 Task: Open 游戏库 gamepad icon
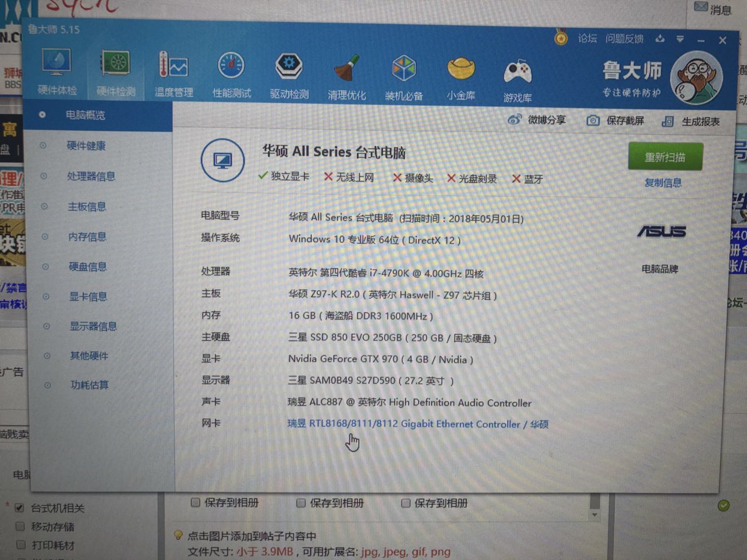point(517,80)
